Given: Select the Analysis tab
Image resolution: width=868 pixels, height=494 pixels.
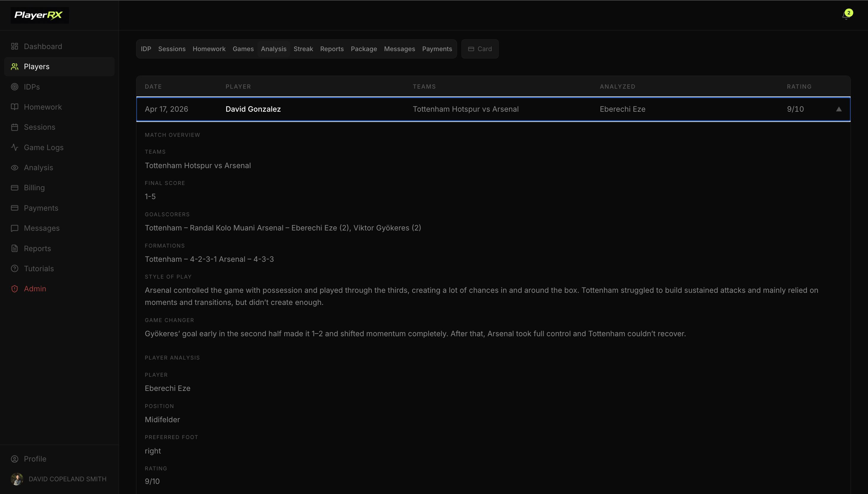Looking at the screenshot, I should pyautogui.click(x=273, y=49).
